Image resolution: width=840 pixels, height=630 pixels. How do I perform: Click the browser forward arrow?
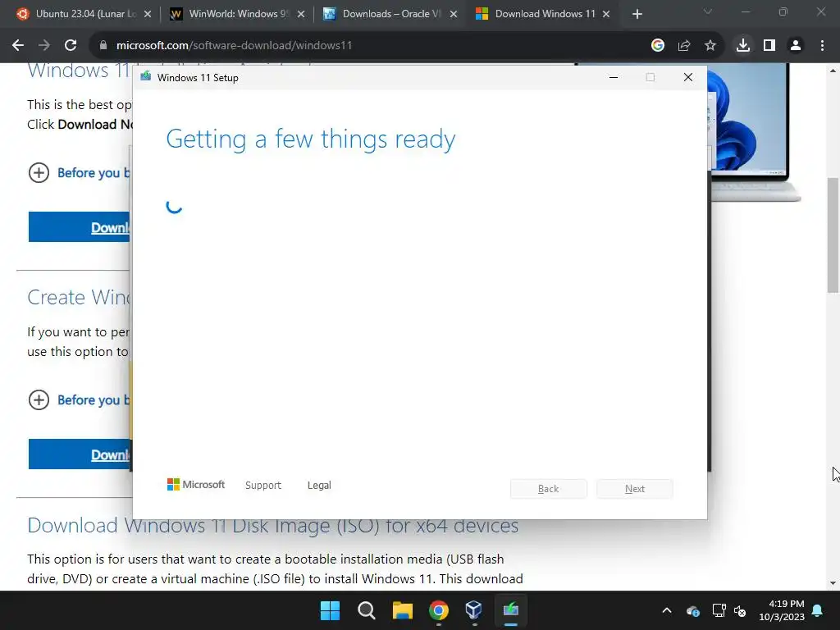coord(44,46)
